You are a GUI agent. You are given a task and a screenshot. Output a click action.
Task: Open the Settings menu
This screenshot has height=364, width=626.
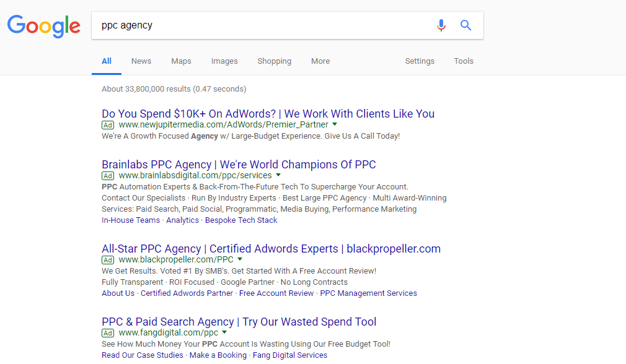click(420, 61)
